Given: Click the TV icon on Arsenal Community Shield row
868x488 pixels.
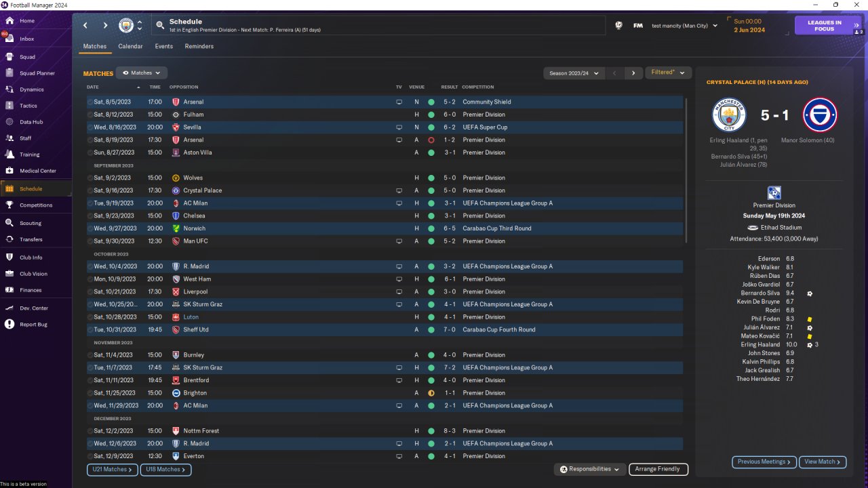Looking at the screenshot, I should [399, 102].
